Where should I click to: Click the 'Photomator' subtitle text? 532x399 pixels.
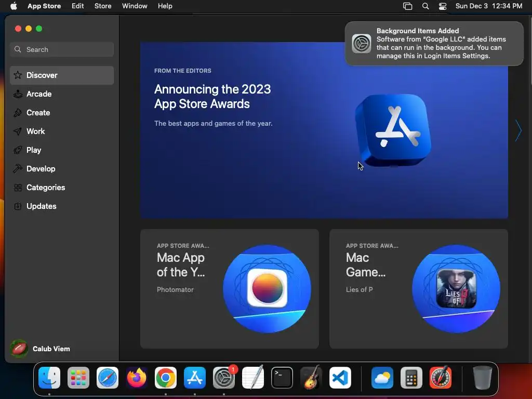(175, 290)
